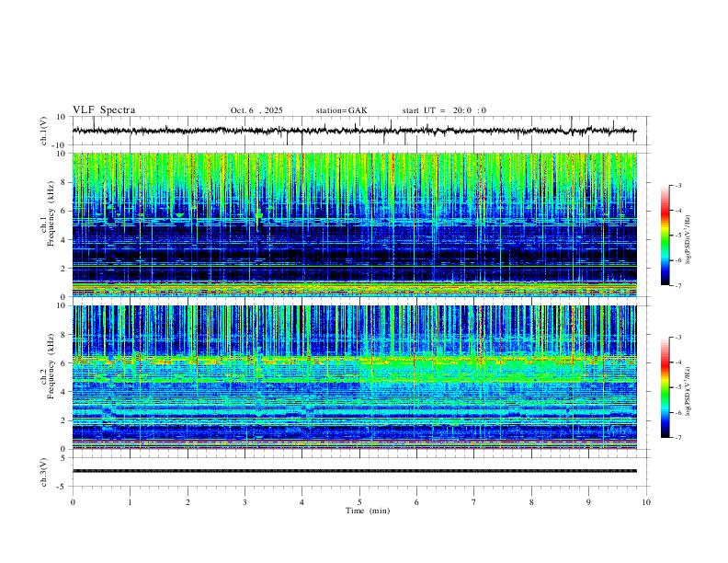The height and width of the screenshot is (563, 728).
Task: Click "-3" tick on ch.2 color bar
Action: point(678,338)
